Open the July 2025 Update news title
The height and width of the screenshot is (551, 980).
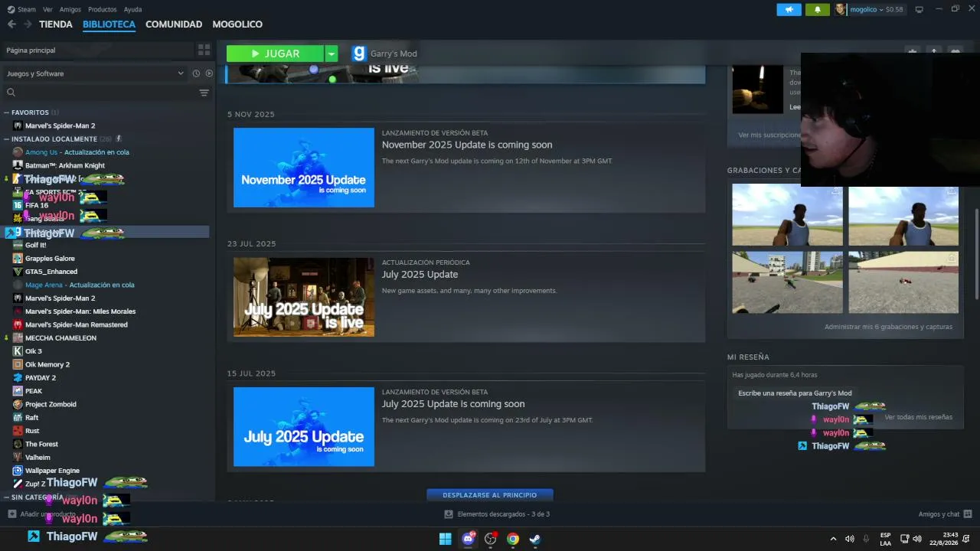420,275
